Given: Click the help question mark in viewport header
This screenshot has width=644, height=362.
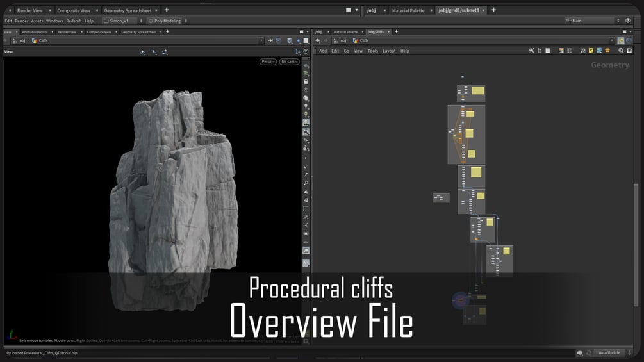Looking at the screenshot, I should [306, 52].
